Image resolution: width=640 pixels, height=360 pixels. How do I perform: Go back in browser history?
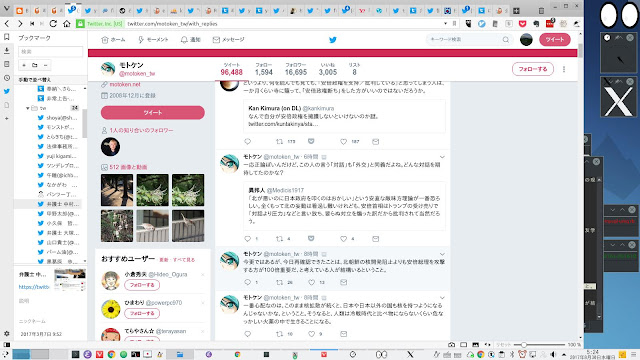pos(7,24)
